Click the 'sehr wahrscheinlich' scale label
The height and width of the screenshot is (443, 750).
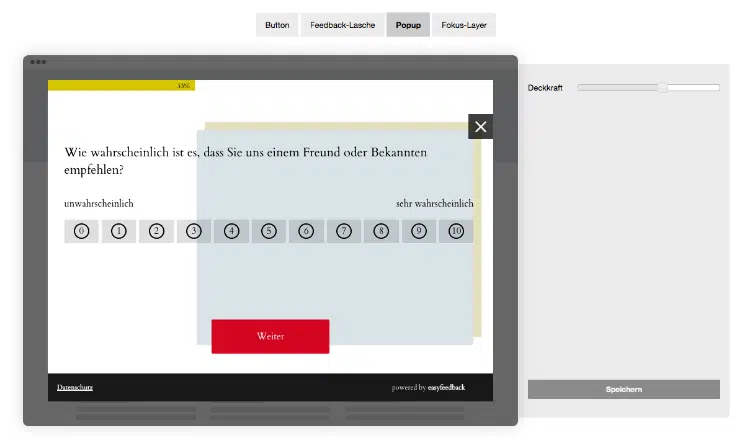coord(435,204)
